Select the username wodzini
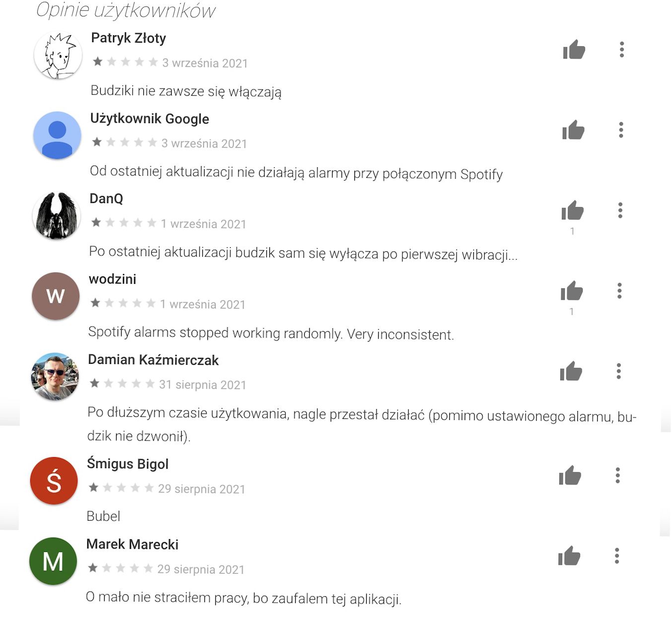Viewport: 672px width, 619px height. (113, 279)
